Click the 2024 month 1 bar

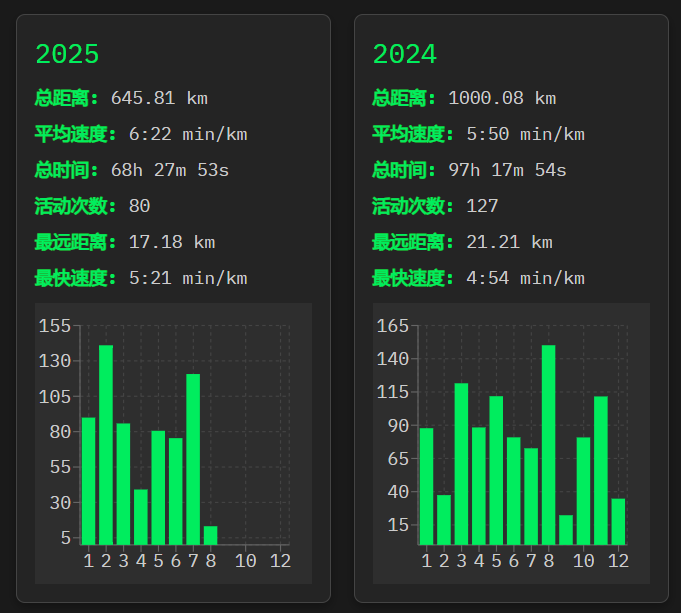426,486
